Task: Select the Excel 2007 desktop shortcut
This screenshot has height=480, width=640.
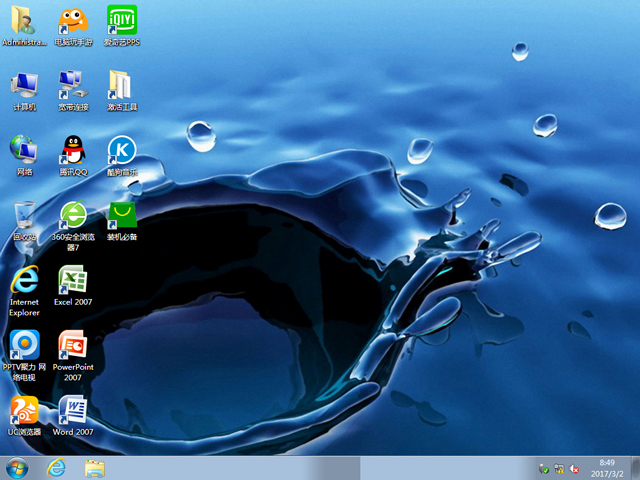Action: pyautogui.click(x=72, y=281)
